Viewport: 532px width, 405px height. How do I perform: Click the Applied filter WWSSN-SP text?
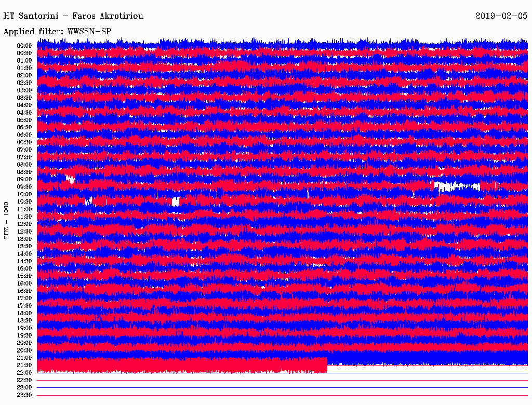[57, 31]
